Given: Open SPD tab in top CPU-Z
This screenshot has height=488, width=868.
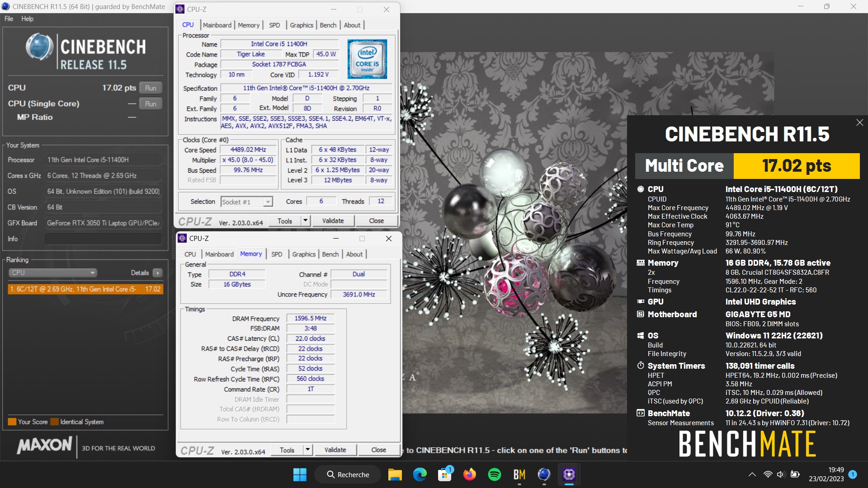Looking at the screenshot, I should pos(274,25).
